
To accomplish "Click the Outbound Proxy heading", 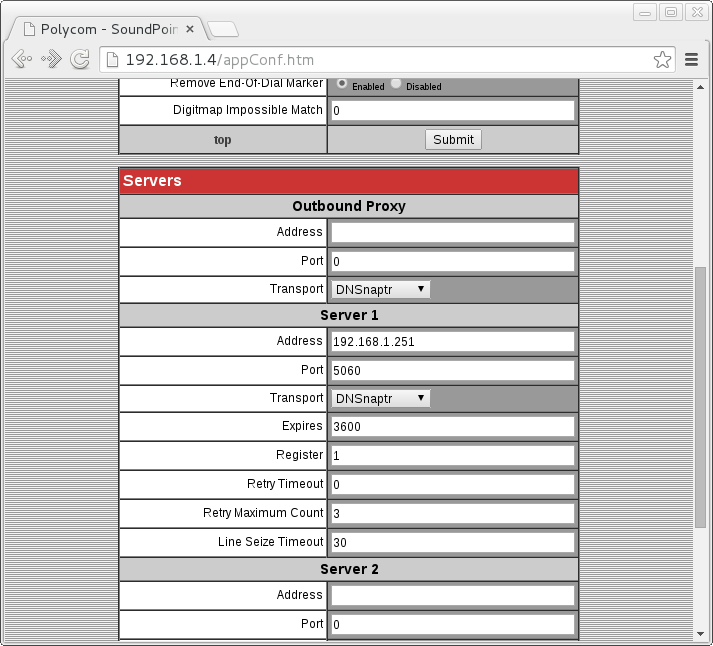I will [x=349, y=206].
